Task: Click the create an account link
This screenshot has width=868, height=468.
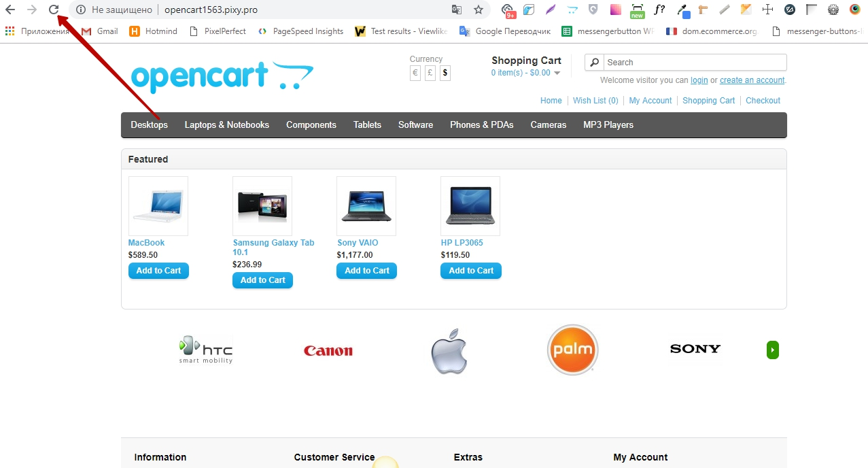Action: click(752, 80)
